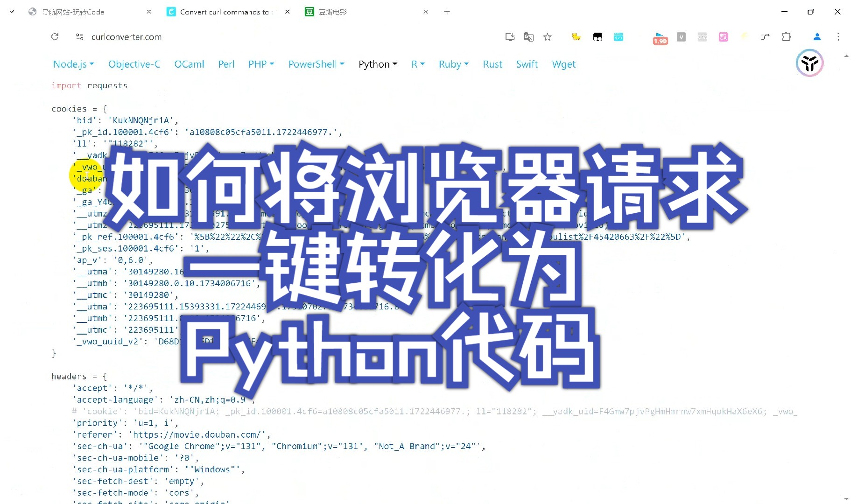Open the cyan code window extension
851x504 pixels.
click(x=619, y=37)
